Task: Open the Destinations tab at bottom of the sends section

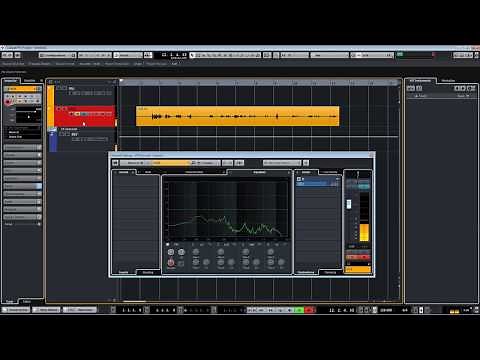Action: pyautogui.click(x=306, y=272)
